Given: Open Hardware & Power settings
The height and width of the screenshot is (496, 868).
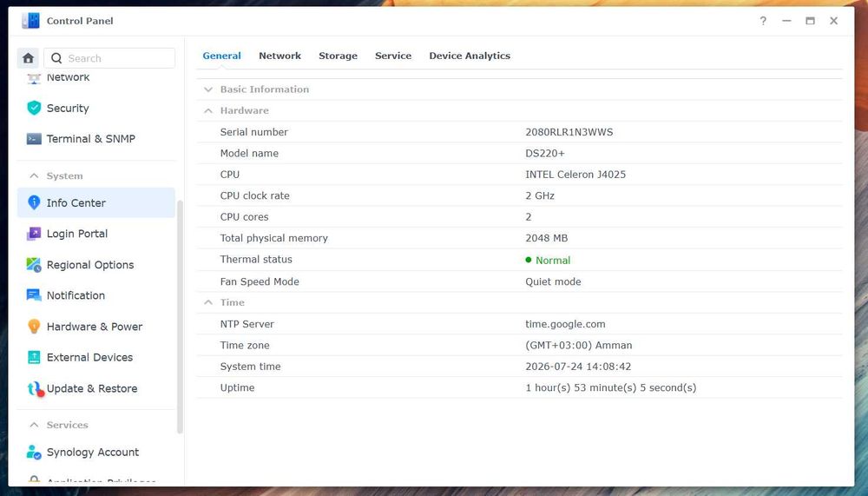Looking at the screenshot, I should (x=95, y=327).
